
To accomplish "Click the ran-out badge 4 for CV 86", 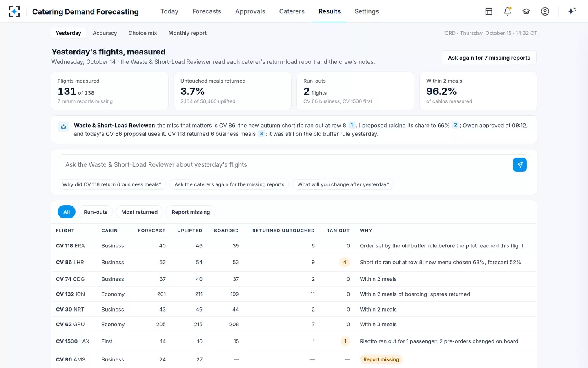I will coord(345,262).
